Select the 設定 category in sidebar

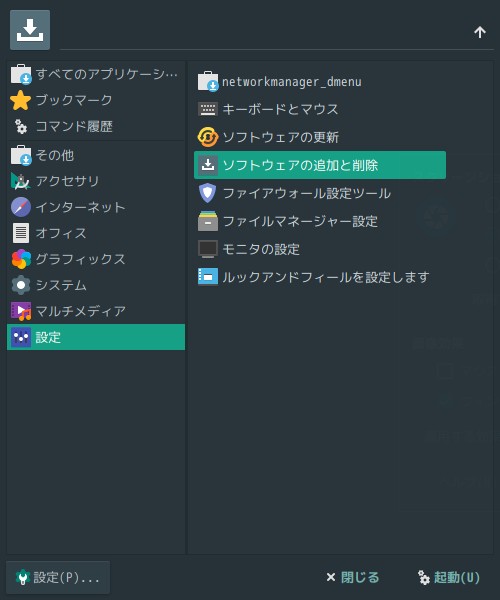(96, 337)
